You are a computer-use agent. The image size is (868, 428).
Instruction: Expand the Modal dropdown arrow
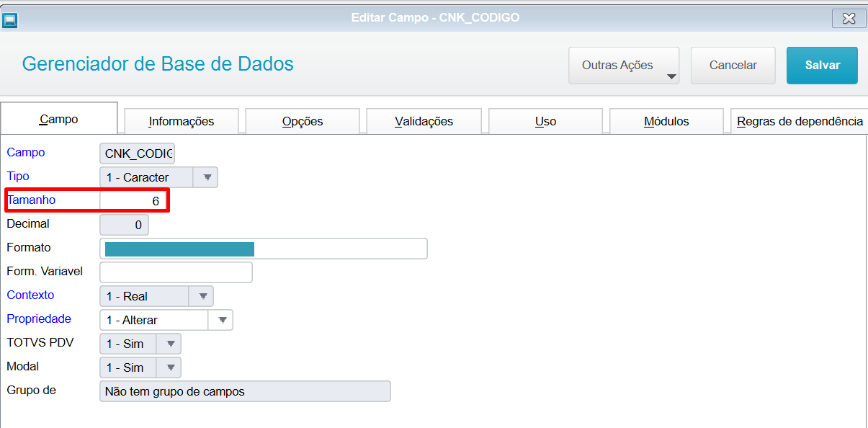[x=169, y=367]
